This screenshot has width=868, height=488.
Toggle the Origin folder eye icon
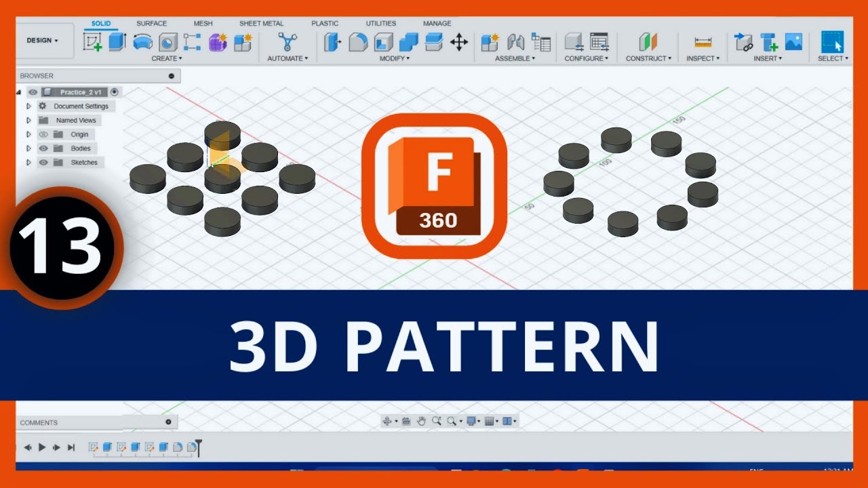pyautogui.click(x=43, y=134)
